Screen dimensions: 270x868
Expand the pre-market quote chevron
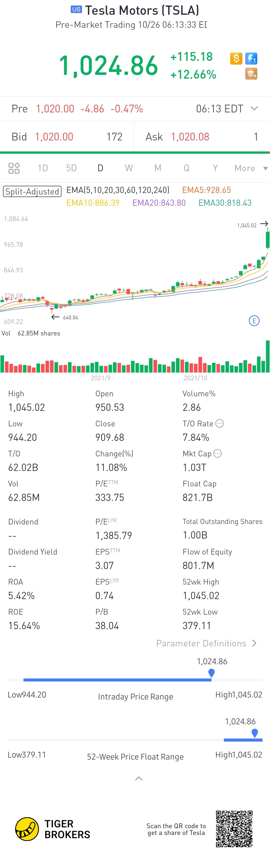(254, 108)
